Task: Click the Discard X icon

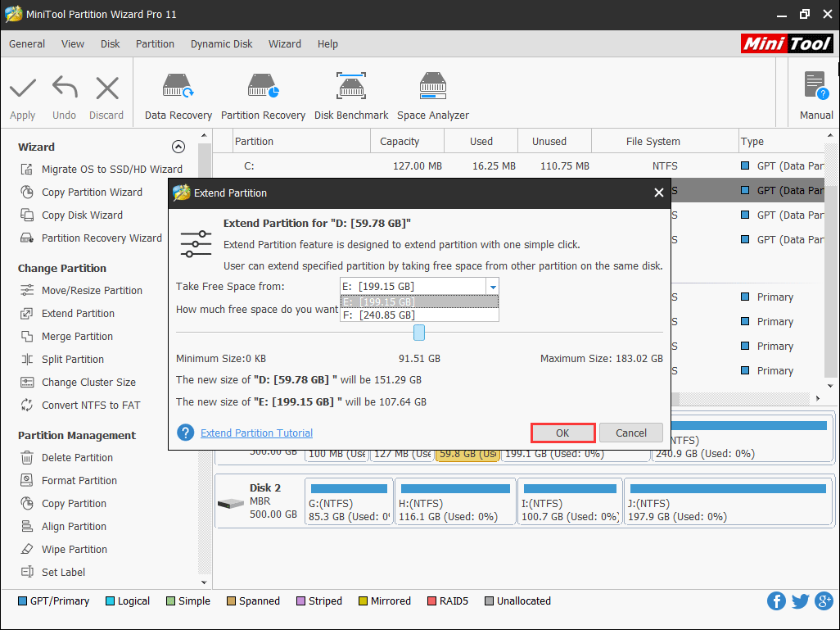Action: pyautogui.click(x=106, y=88)
